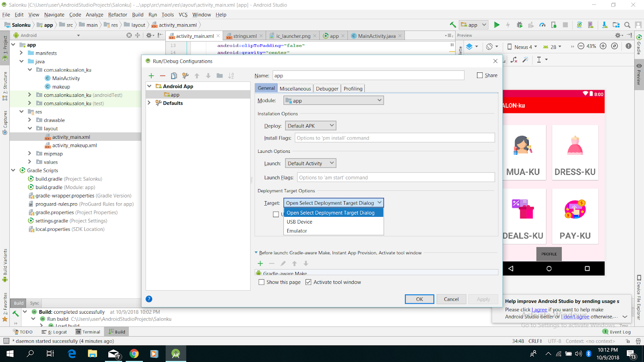Zoom out the layout preview
Screen dimensions: 644x362
(581, 46)
